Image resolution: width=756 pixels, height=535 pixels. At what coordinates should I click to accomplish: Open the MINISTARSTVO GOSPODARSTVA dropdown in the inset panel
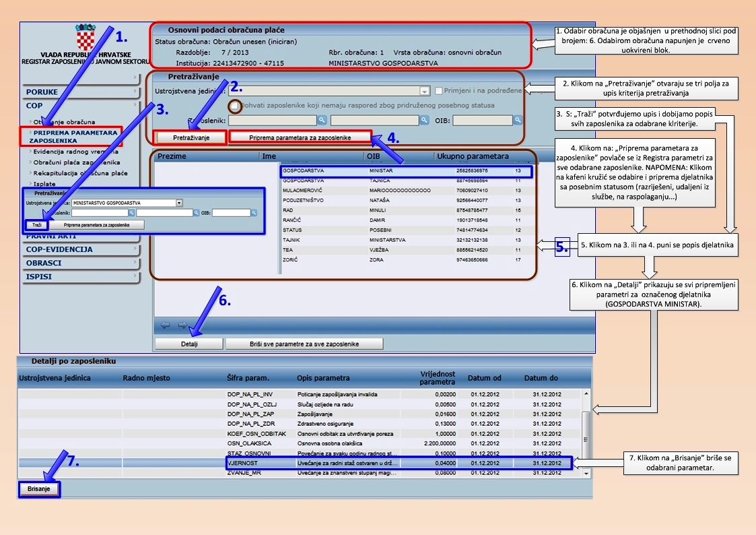(x=179, y=203)
